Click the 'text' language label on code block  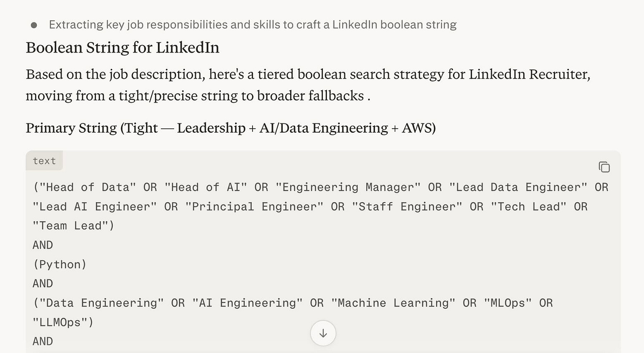[44, 161]
